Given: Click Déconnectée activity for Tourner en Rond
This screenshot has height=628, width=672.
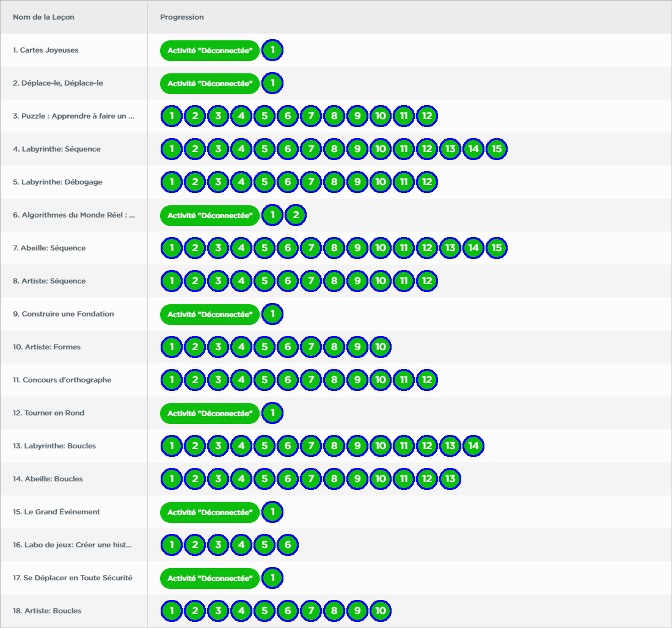Looking at the screenshot, I should pyautogui.click(x=210, y=413).
